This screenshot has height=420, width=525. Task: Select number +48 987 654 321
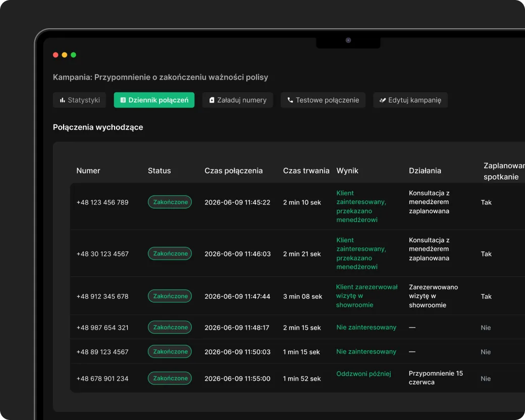[x=102, y=328]
